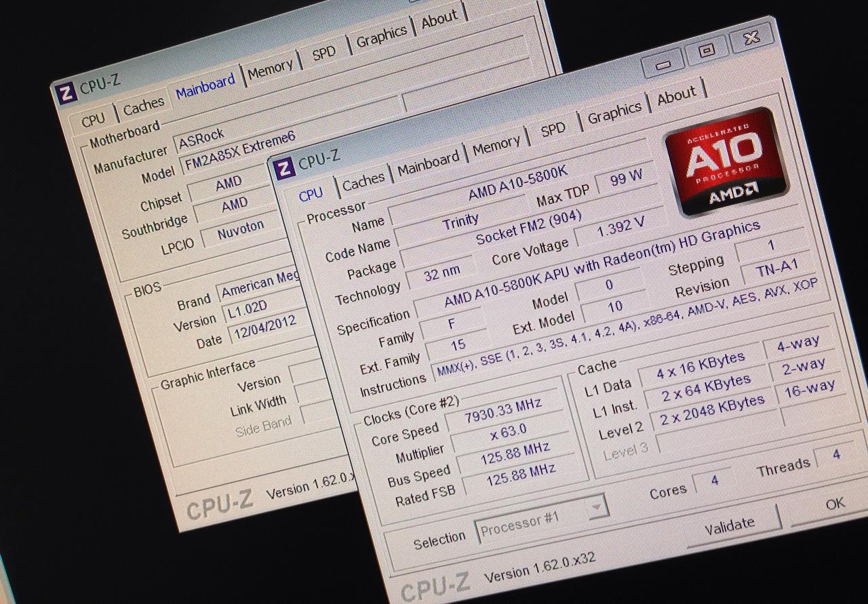Minimize the front CPU-Z window
The image size is (868, 604).
664,65
